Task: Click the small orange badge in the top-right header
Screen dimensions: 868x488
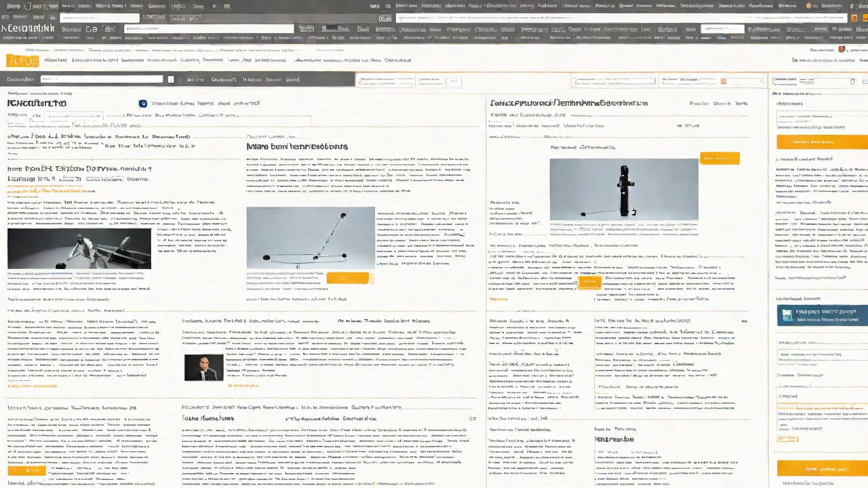Action: (x=842, y=49)
